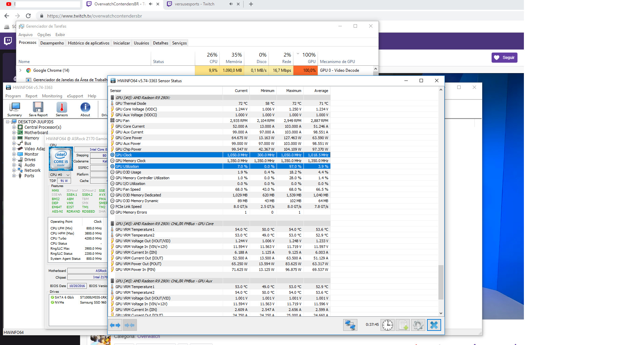The image size is (644, 345).
Task: Open the CPU #0 dropdown selector
Action: tap(60, 175)
